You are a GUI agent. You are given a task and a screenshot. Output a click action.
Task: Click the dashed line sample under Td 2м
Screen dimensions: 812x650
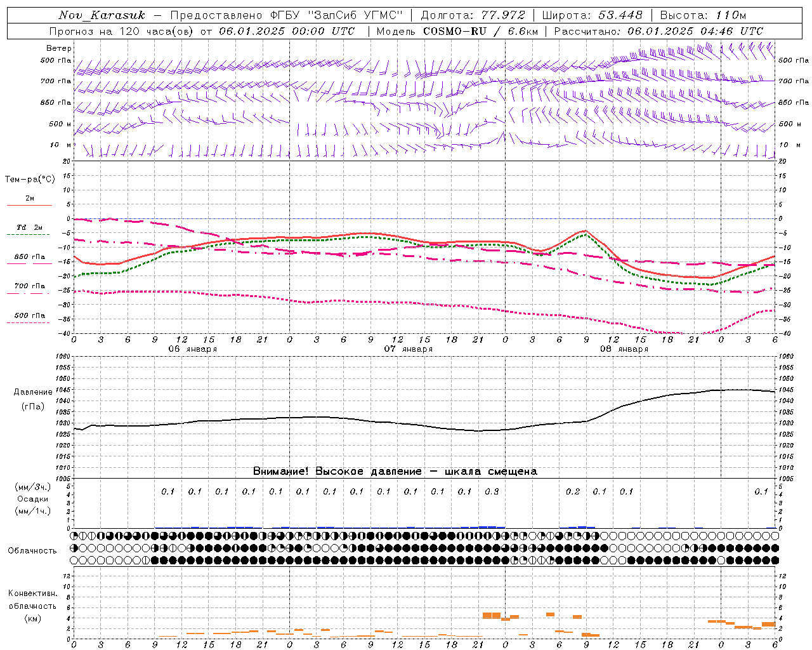point(29,234)
